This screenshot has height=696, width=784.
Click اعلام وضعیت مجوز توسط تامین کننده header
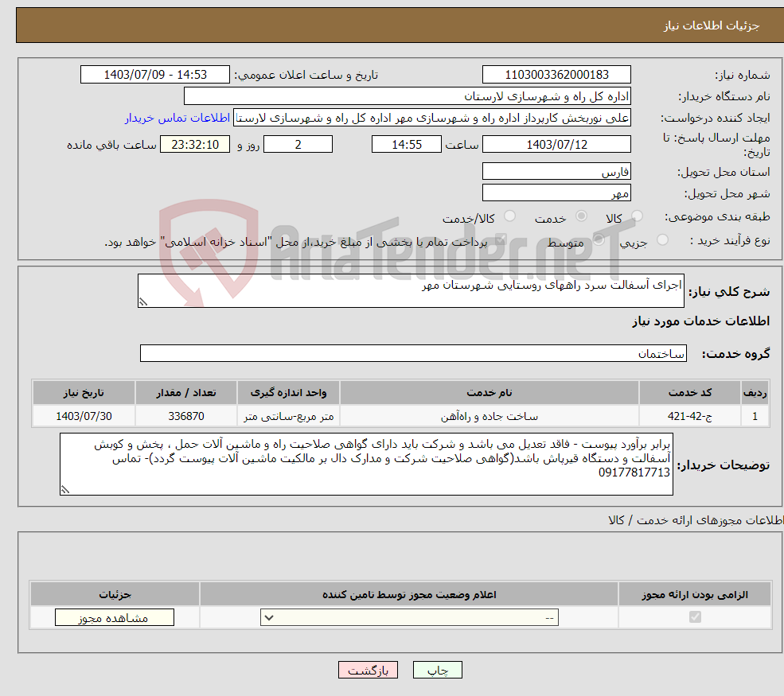click(409, 594)
